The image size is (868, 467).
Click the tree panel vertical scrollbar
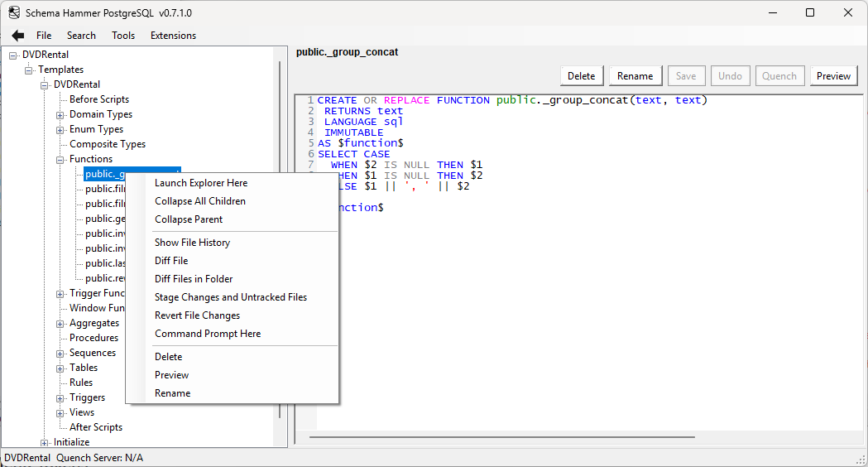(x=280, y=239)
